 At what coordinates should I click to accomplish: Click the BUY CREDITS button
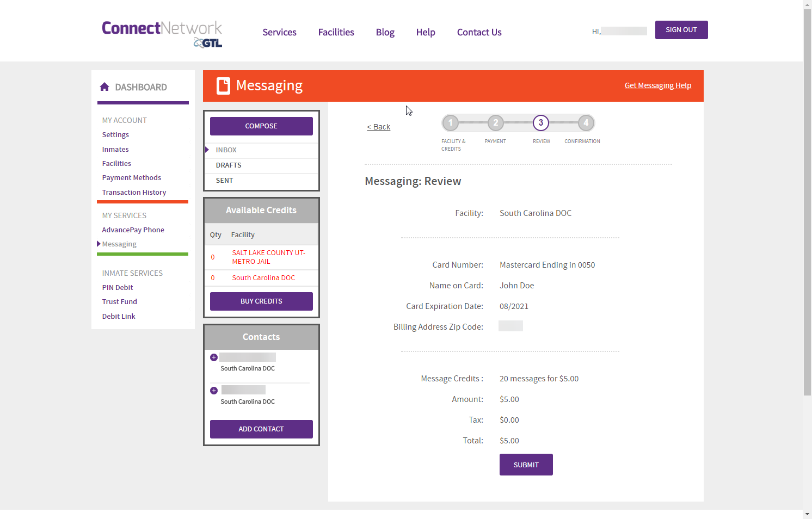click(x=261, y=301)
